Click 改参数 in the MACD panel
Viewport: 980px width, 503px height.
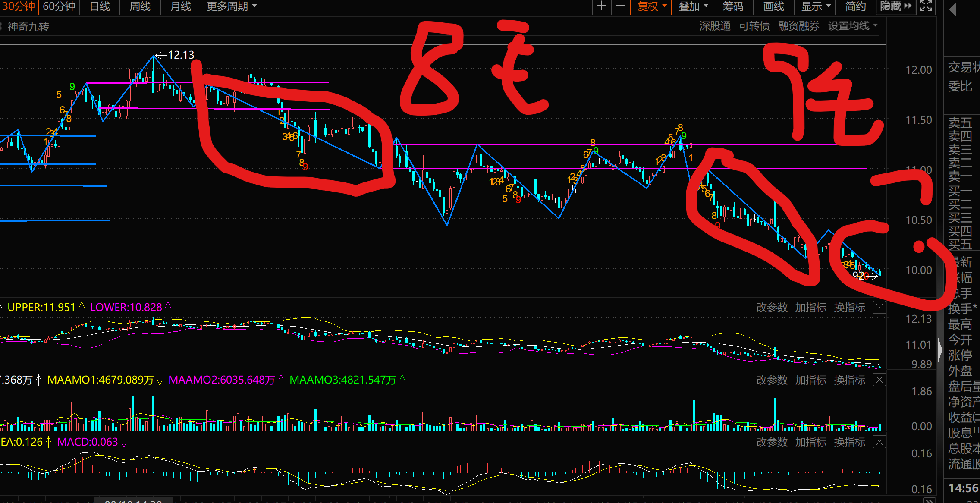[x=772, y=442]
